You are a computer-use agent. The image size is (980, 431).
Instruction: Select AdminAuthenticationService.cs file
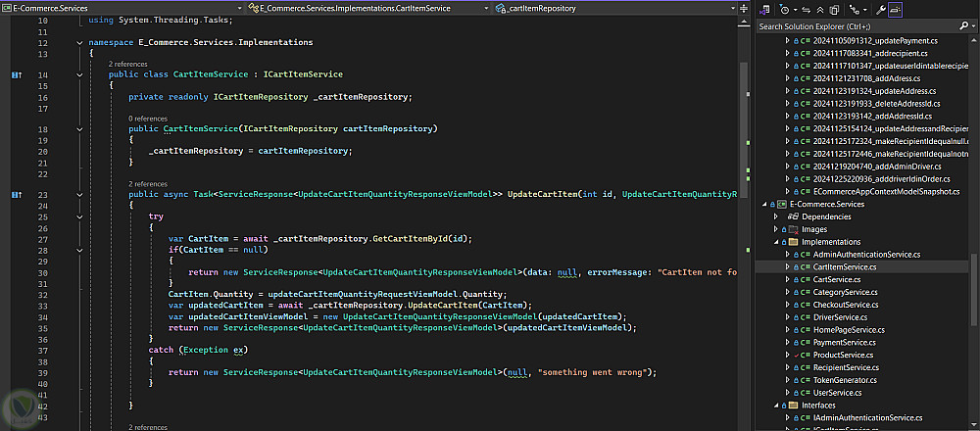coord(866,255)
